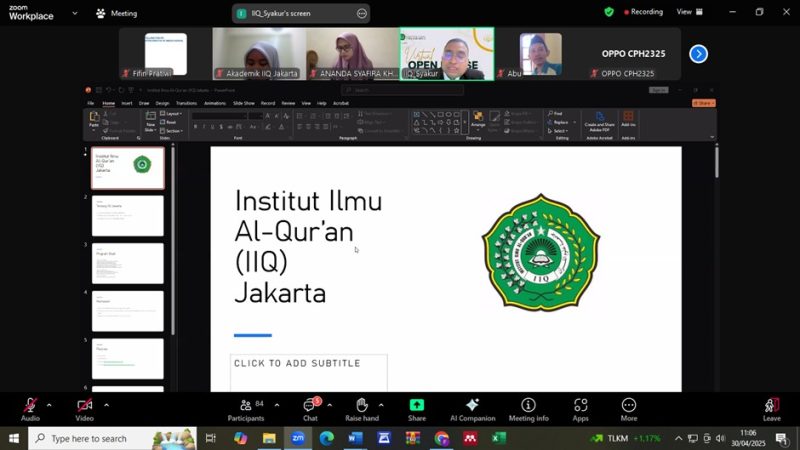Click the slide panel vertical scrollbar

[173, 240]
